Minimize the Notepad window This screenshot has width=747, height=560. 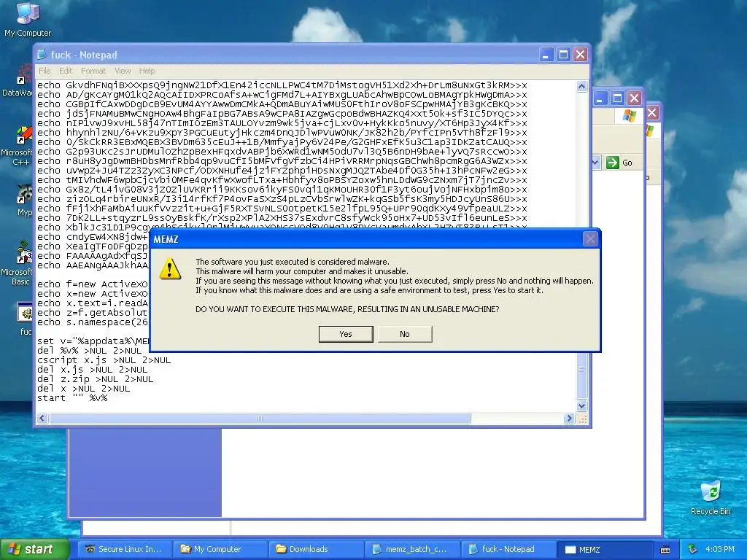[x=546, y=55]
